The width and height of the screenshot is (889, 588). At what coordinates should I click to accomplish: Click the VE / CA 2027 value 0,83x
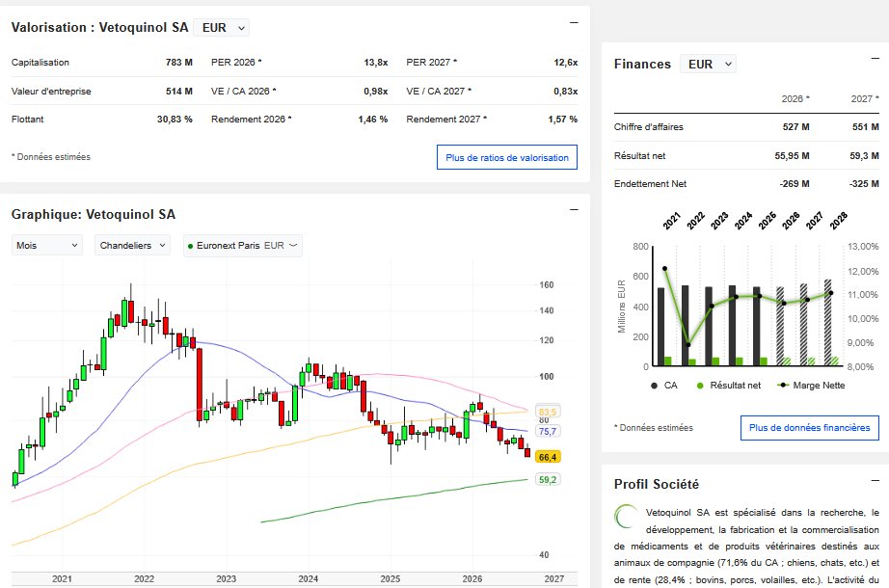point(566,92)
